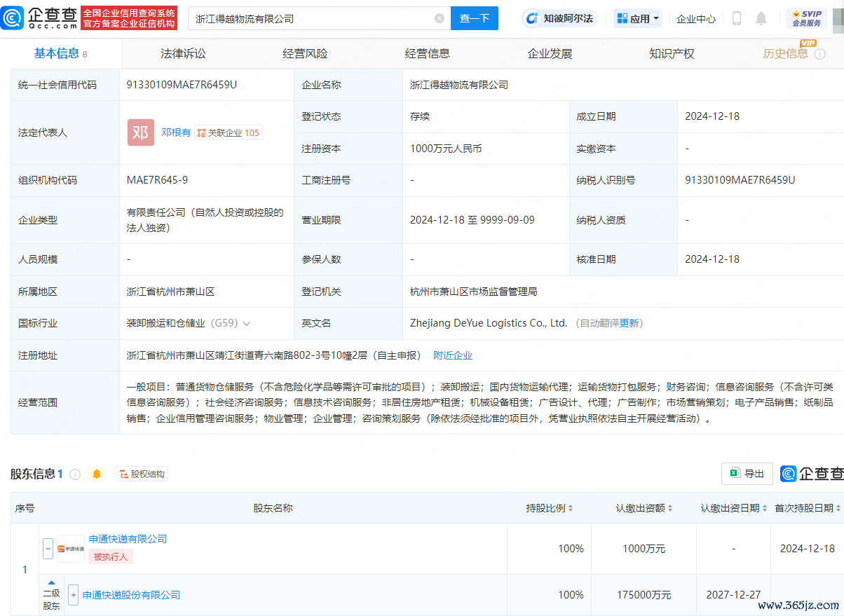The image size is (844, 616).
Task: Click the 被执行人 tag
Action: click(111, 556)
